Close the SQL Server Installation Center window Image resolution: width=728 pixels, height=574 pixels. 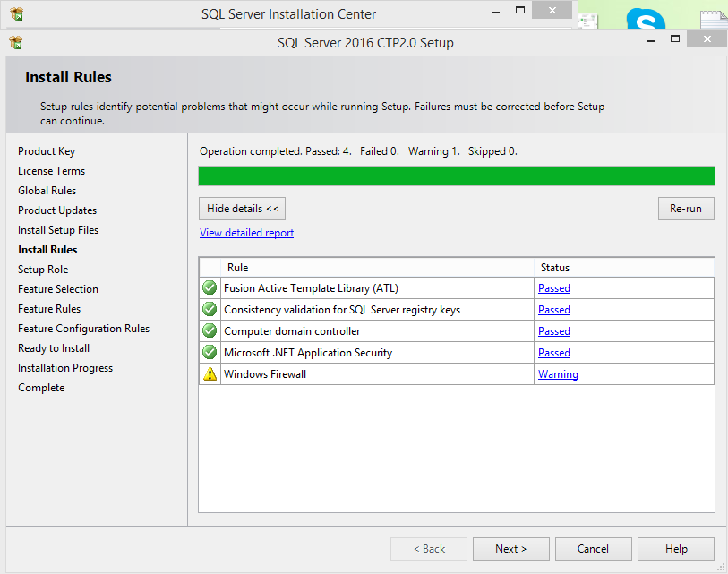click(x=552, y=10)
